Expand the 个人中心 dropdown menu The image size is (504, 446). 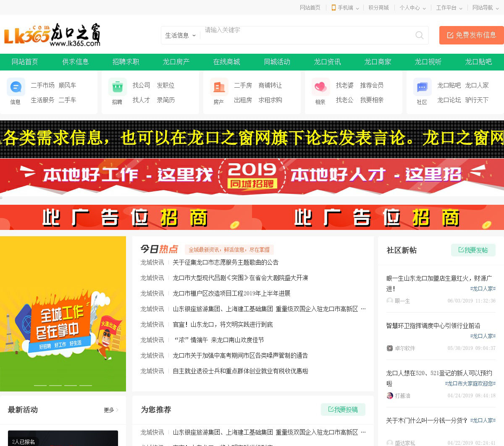(412, 8)
